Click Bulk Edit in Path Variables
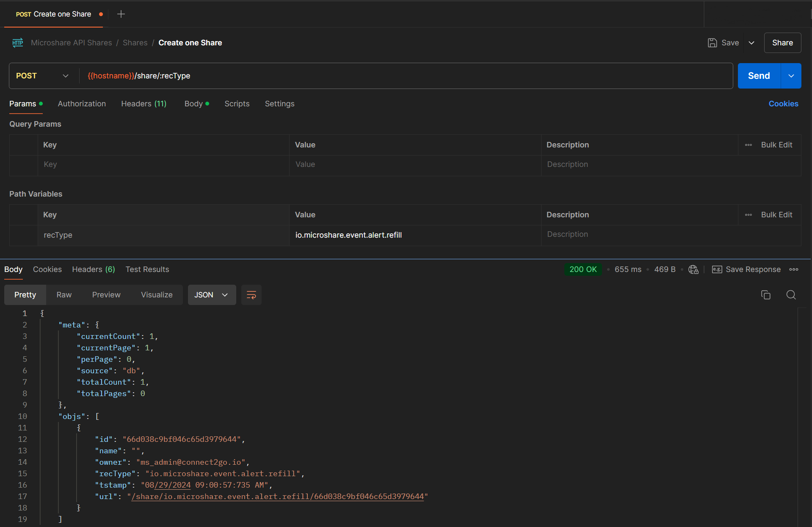Viewport: 812px width, 527px height. [x=776, y=215]
